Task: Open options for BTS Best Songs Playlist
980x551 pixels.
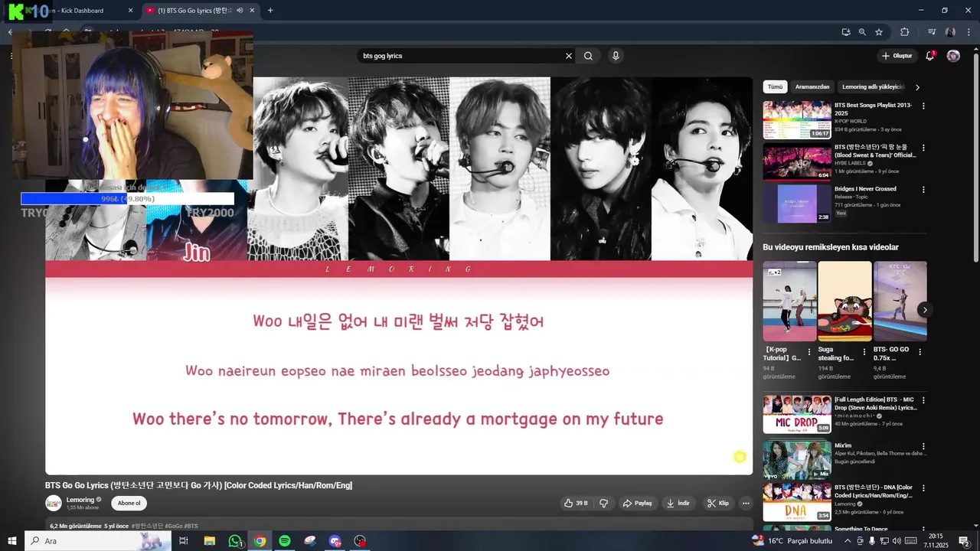Action: (923, 106)
